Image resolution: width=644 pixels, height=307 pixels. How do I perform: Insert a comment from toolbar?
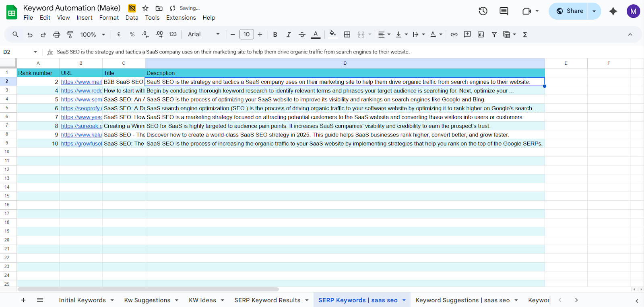[467, 35]
